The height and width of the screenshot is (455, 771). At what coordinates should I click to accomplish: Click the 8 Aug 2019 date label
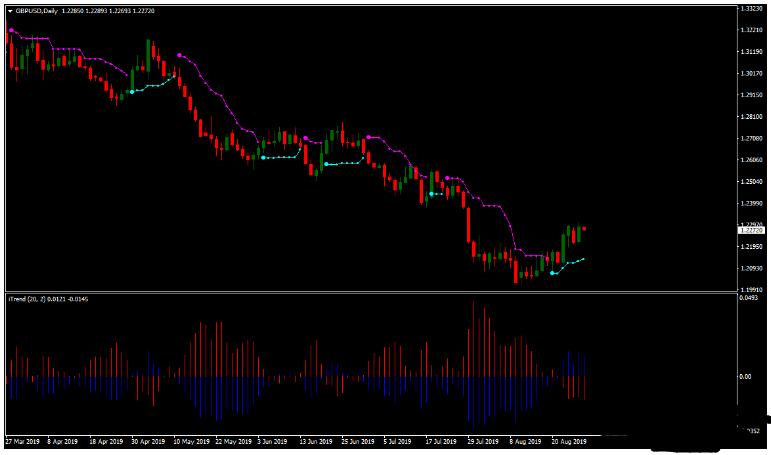(525, 442)
